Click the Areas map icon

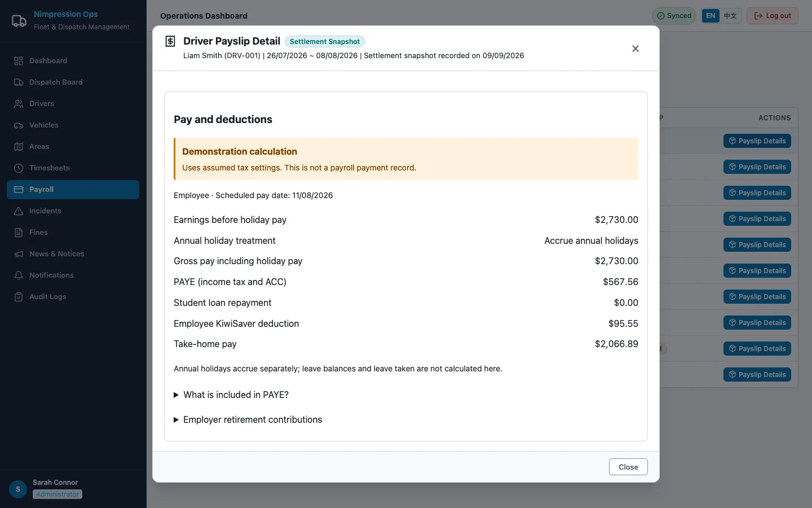click(19, 147)
